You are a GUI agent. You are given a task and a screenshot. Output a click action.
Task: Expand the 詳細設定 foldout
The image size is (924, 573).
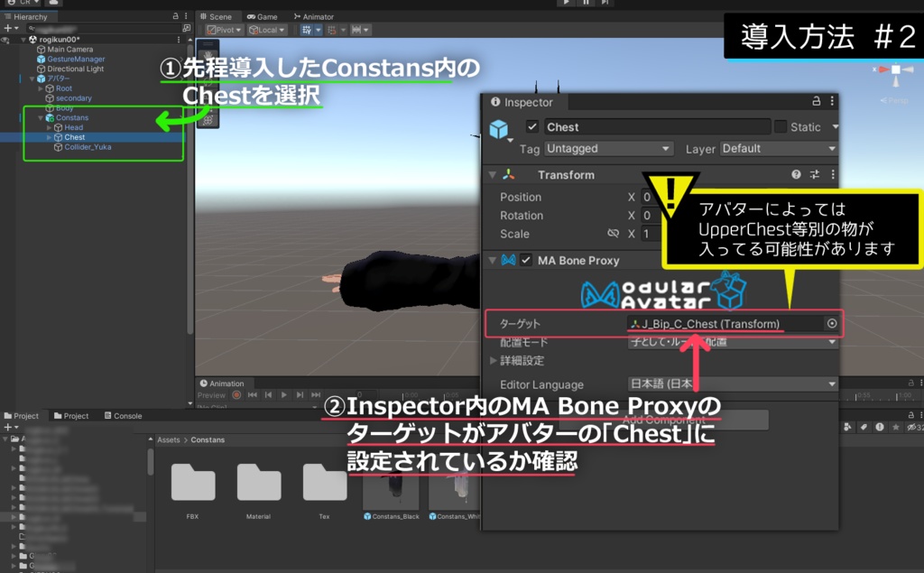click(x=494, y=360)
